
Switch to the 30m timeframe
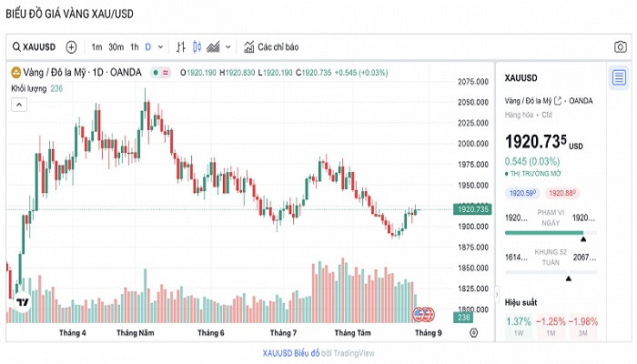pyautogui.click(x=116, y=47)
